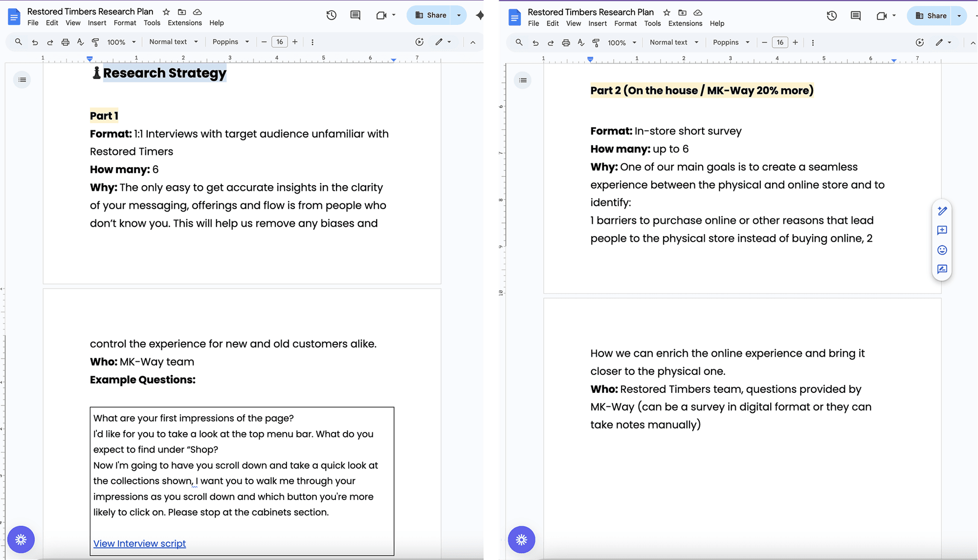Open the Format menu in the right window
Screen dimensions: 978x560
(625, 23)
